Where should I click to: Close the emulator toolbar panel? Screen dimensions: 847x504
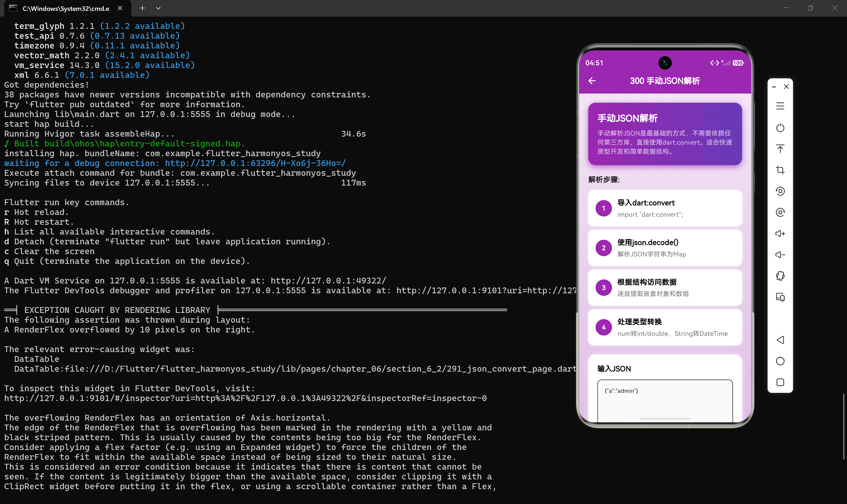point(786,87)
